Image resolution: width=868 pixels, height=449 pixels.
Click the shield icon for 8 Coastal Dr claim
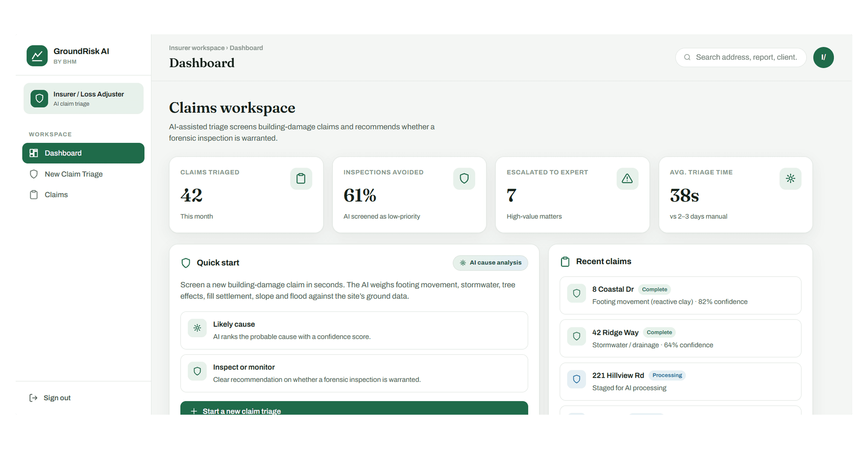tap(576, 293)
